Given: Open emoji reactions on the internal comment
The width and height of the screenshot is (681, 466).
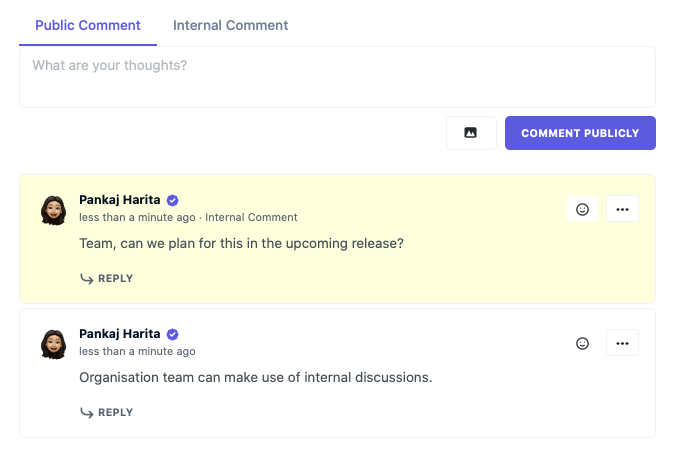Looking at the screenshot, I should [x=582, y=209].
